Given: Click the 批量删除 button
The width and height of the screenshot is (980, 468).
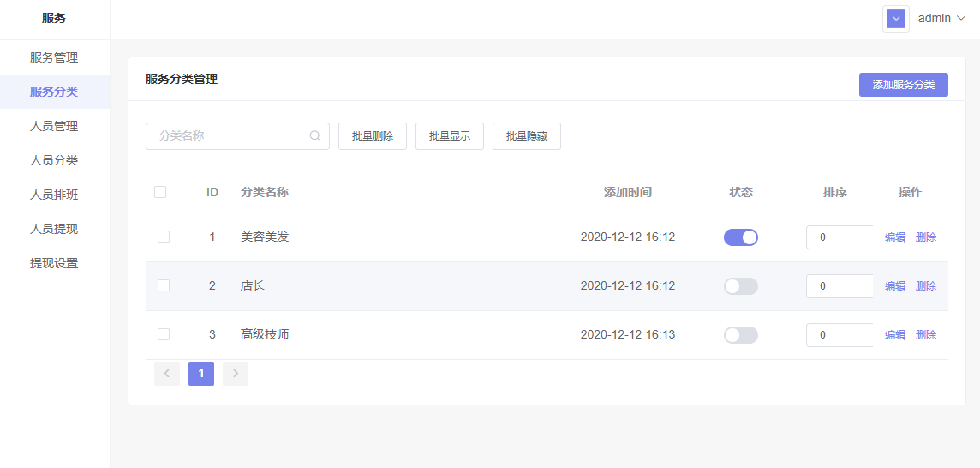Looking at the screenshot, I should point(373,136).
